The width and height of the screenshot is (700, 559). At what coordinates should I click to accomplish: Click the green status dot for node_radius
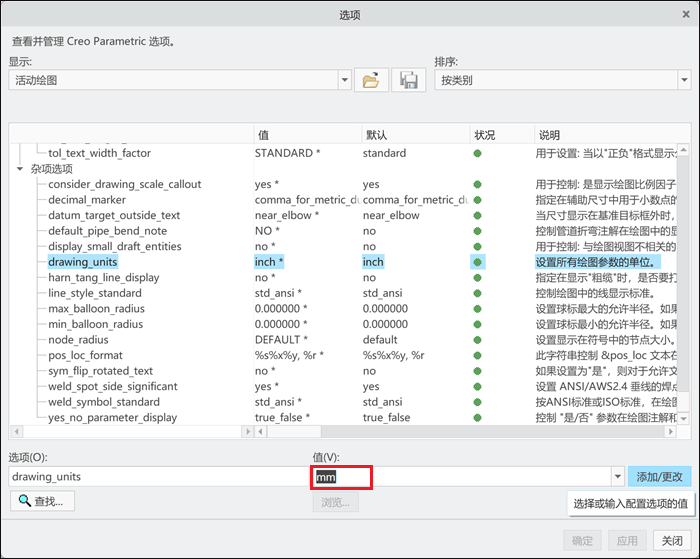(477, 340)
